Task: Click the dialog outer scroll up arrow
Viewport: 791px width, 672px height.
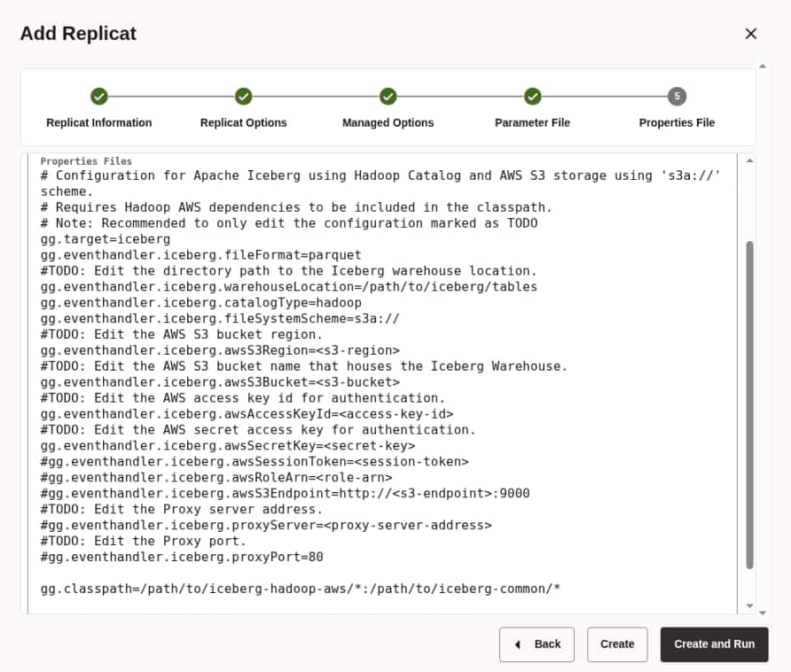Action: pyautogui.click(x=763, y=66)
